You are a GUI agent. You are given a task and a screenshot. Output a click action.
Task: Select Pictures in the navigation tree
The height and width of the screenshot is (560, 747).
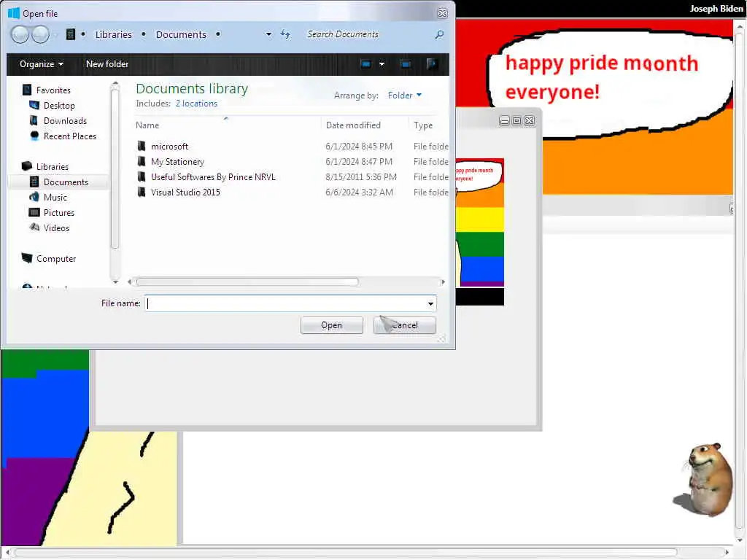tap(59, 212)
